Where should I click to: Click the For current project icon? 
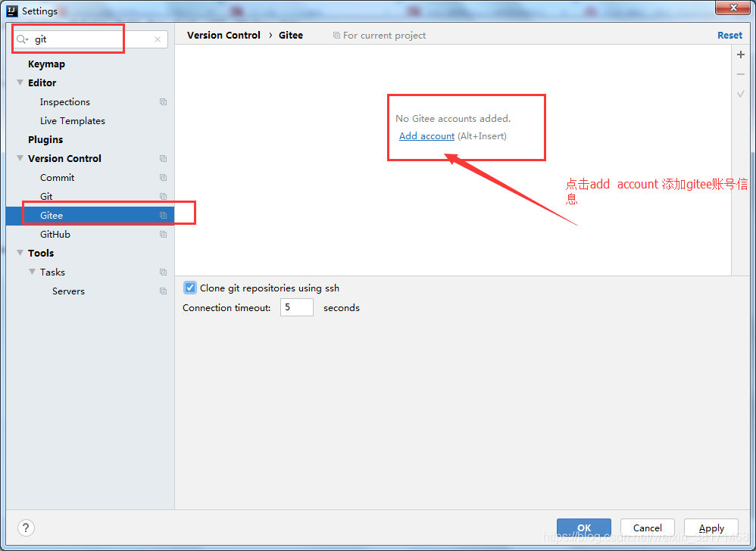point(336,35)
